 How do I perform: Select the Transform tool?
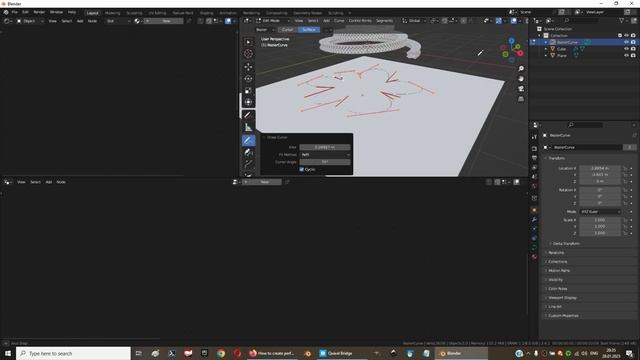click(248, 102)
